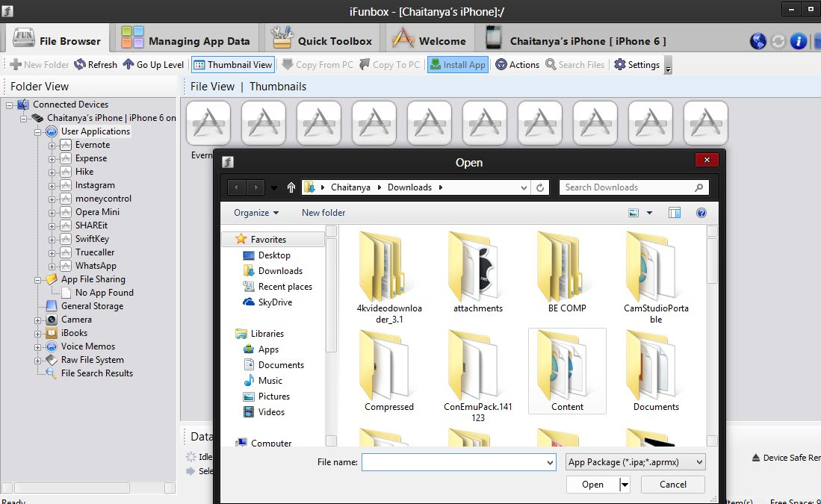Click the toolbar overflow arrow after Settings

pos(668,66)
